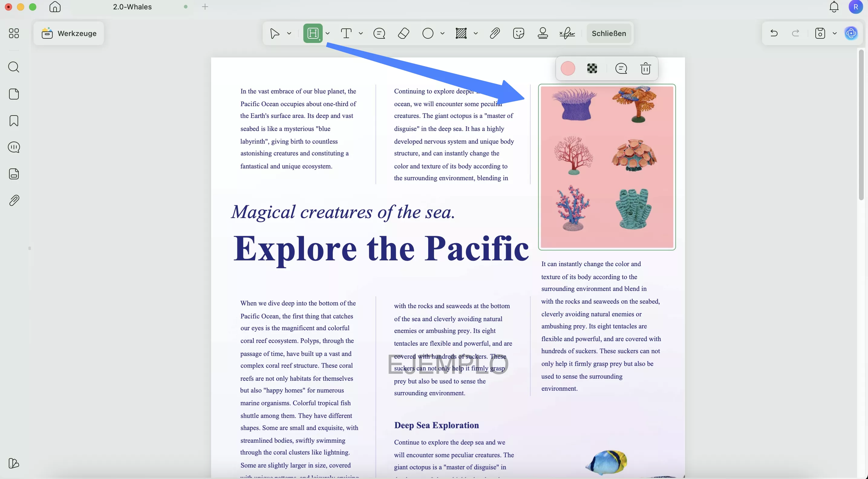The height and width of the screenshot is (479, 868).
Task: Open search in the left sidebar
Action: 14,67
